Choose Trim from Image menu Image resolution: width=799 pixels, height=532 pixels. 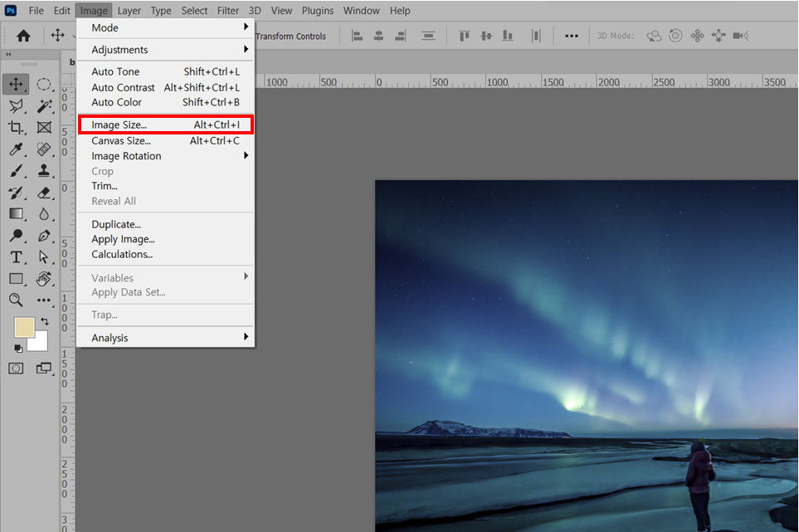[x=166, y=186]
